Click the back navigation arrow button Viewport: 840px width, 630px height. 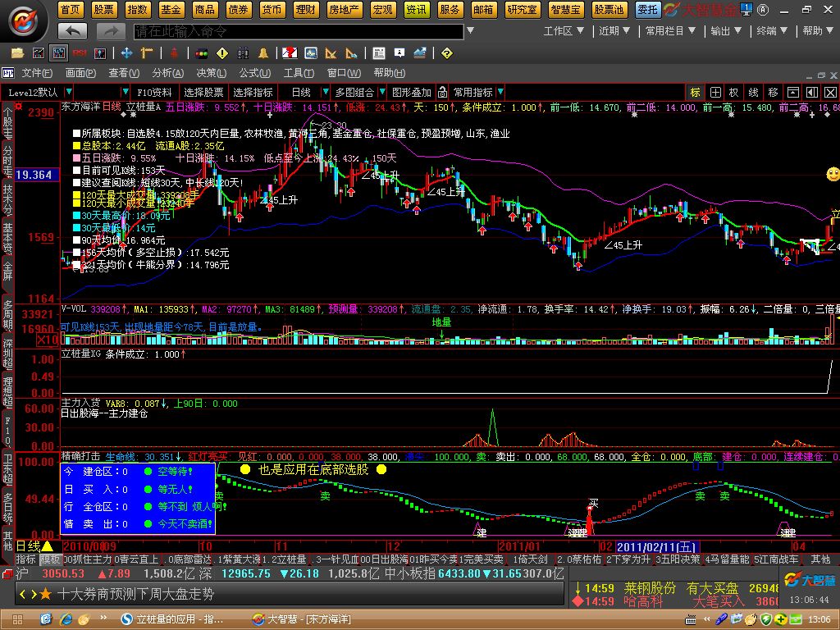72,31
